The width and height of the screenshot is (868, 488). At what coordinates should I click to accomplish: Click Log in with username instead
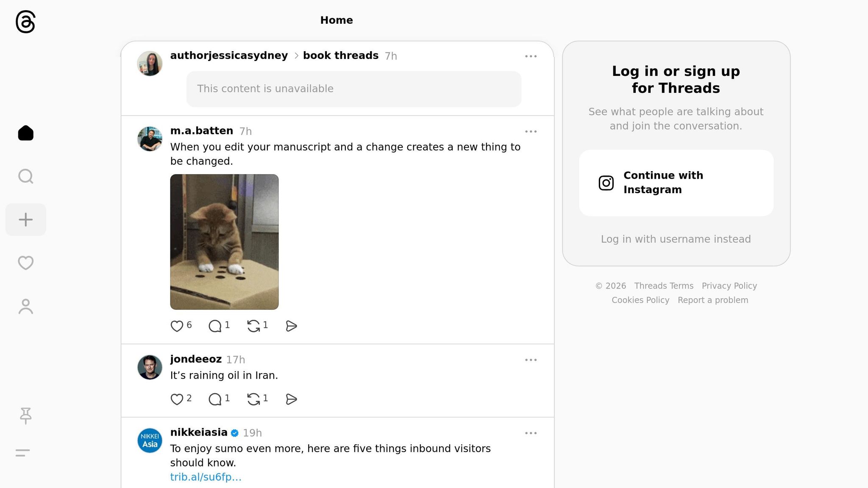click(676, 239)
